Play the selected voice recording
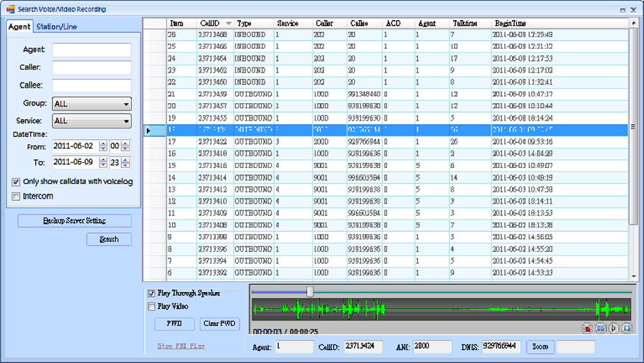 [614, 328]
